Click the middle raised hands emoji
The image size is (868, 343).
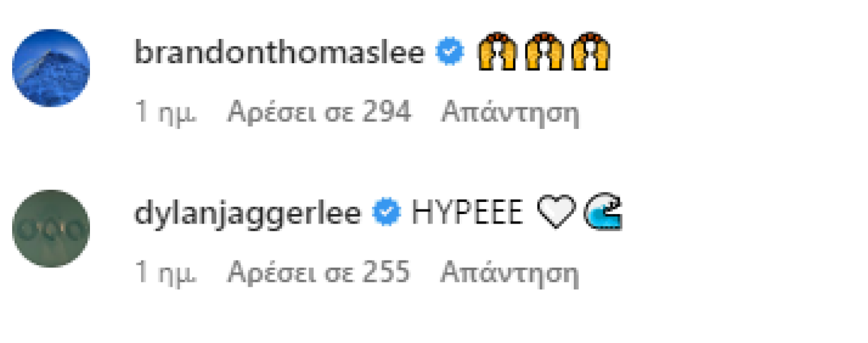[x=543, y=52]
